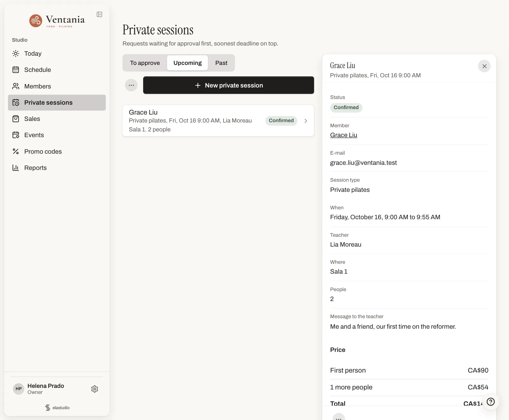Image resolution: width=509 pixels, height=420 pixels.
Task: Click the elastudio footer logo
Action: [57, 408]
